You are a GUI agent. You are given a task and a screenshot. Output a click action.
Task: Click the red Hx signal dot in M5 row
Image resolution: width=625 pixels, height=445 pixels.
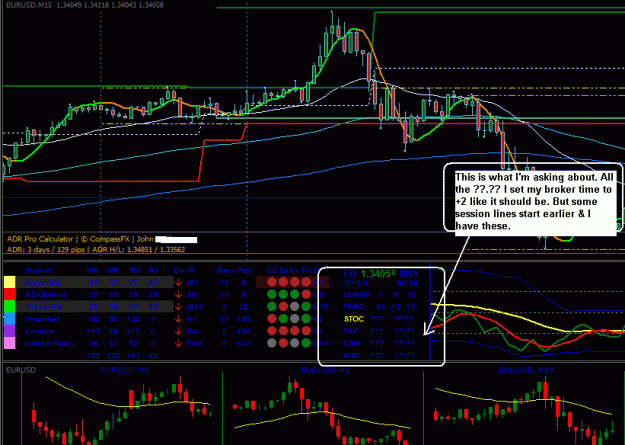(306, 295)
